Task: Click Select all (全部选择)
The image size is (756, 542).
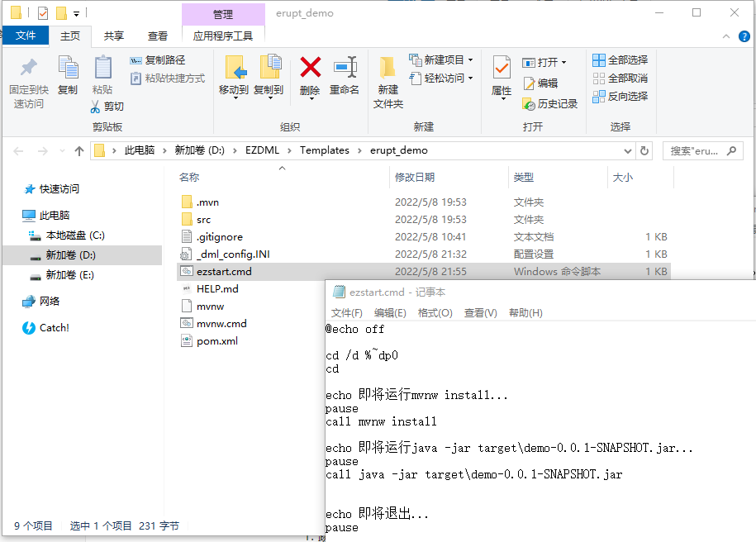Action: click(x=620, y=59)
